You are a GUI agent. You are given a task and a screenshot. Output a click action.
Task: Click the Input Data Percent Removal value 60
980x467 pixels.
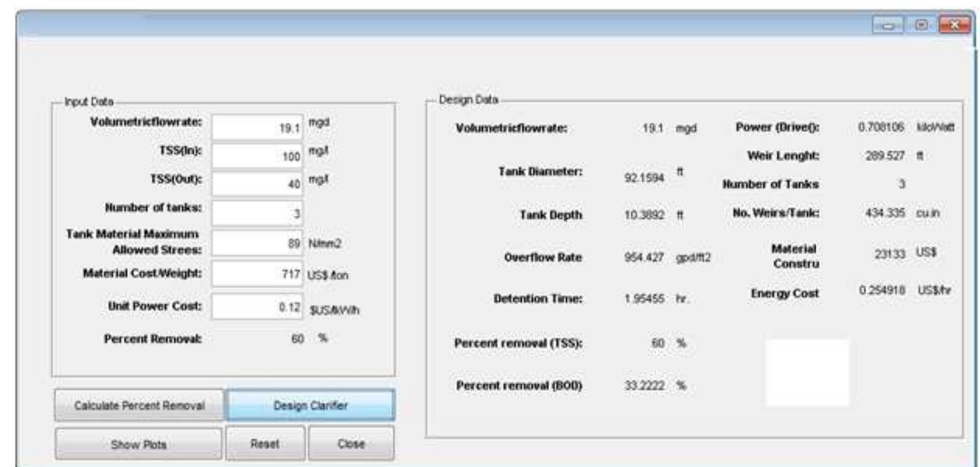pyautogui.click(x=297, y=339)
